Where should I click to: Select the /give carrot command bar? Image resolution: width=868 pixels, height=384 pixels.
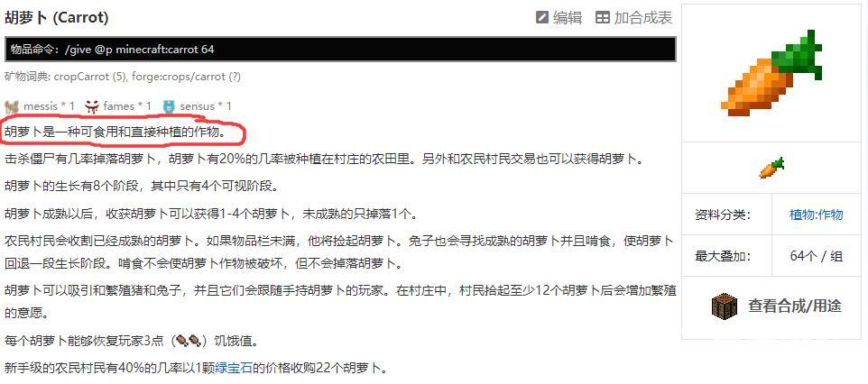(x=340, y=50)
